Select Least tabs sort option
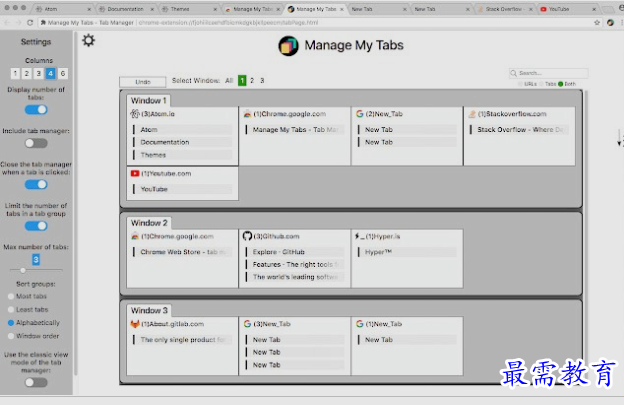This screenshot has width=624, height=405. point(11,310)
